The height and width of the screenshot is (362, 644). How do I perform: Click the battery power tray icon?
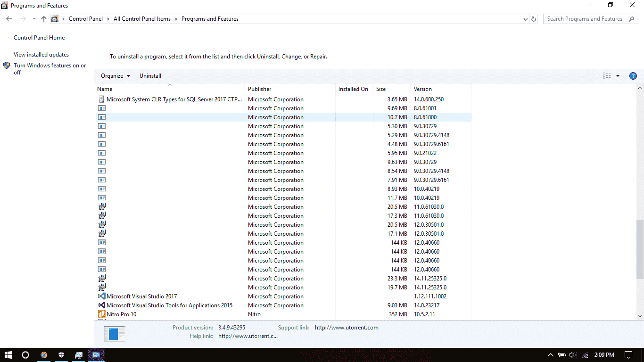[561, 355]
